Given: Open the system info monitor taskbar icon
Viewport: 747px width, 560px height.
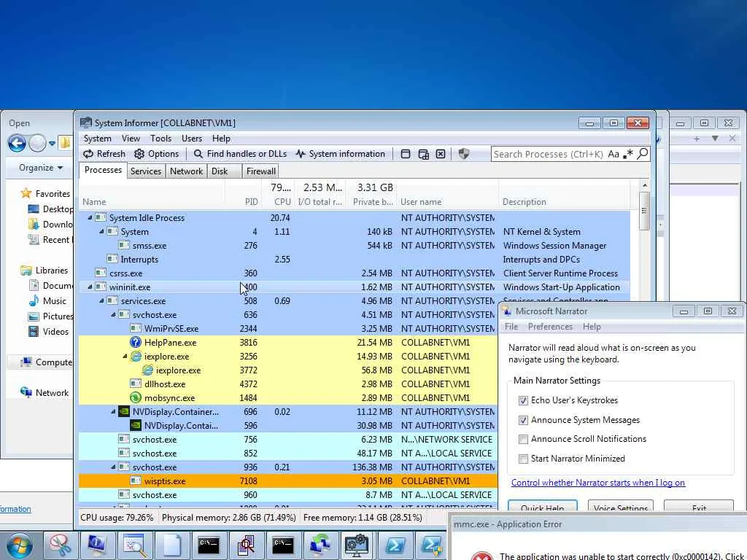Looking at the screenshot, I should click(x=97, y=545).
